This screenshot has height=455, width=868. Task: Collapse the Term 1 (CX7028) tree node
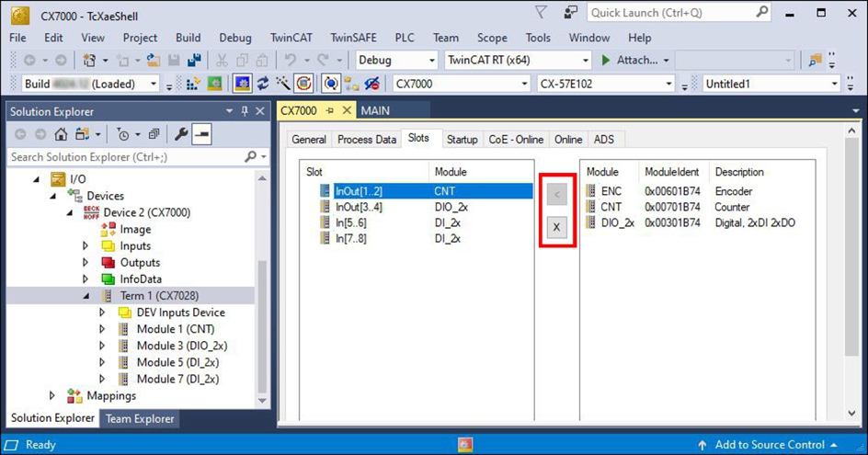point(86,296)
